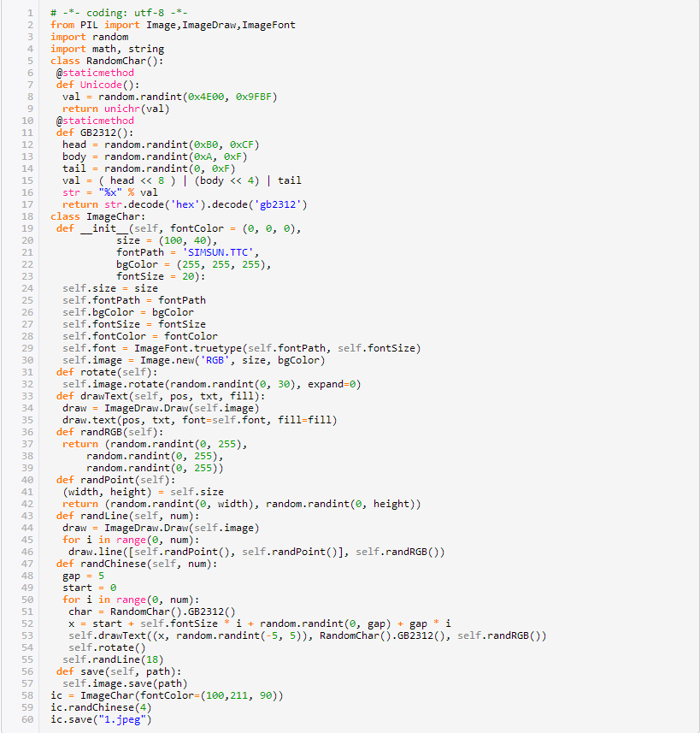Viewport: 700px width, 733px height.
Task: Click 'range' on line 45
Action: [x=131, y=540]
